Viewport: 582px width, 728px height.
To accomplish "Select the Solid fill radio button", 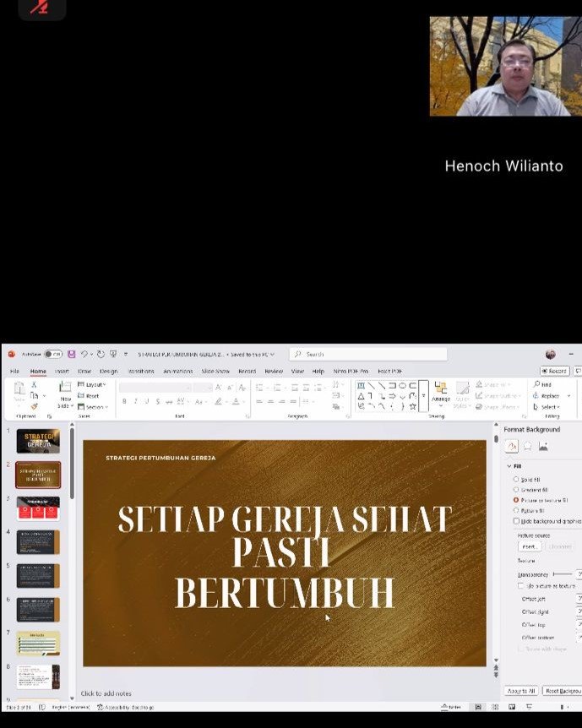I will [516, 479].
